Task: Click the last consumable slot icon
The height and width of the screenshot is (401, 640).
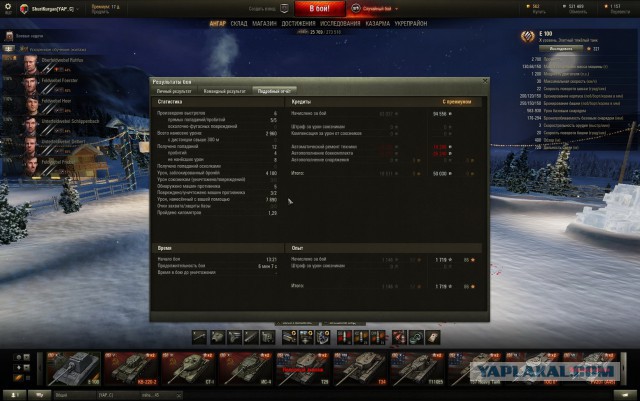Action: 433,337
